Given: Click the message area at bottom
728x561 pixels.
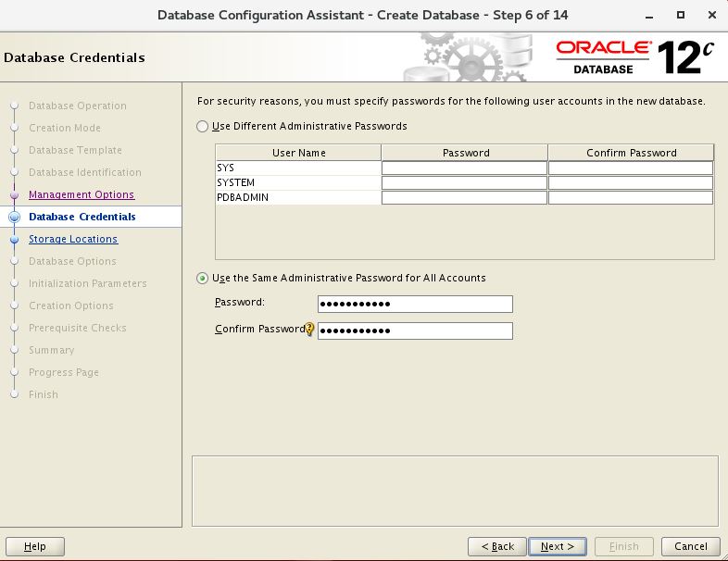Looking at the screenshot, I should (455, 491).
